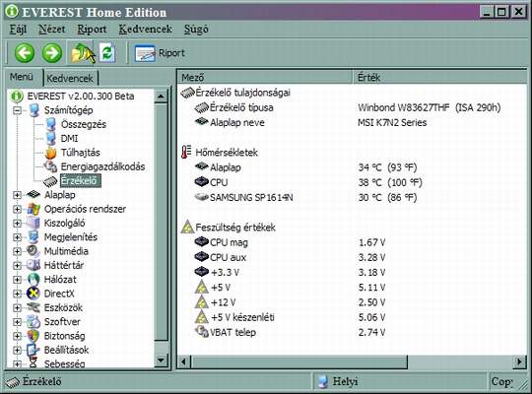This screenshot has height=394, width=532.
Task: Click tree panel scroll up arrow
Action: coord(161,97)
